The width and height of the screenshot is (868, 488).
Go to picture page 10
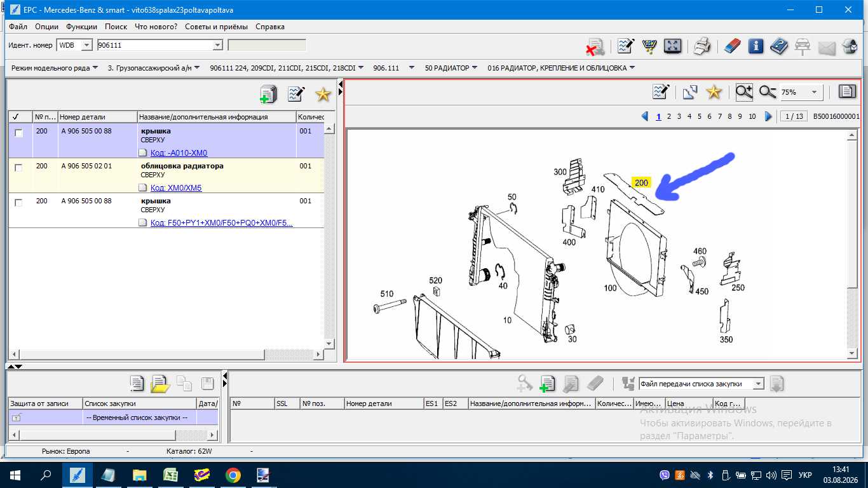click(752, 116)
